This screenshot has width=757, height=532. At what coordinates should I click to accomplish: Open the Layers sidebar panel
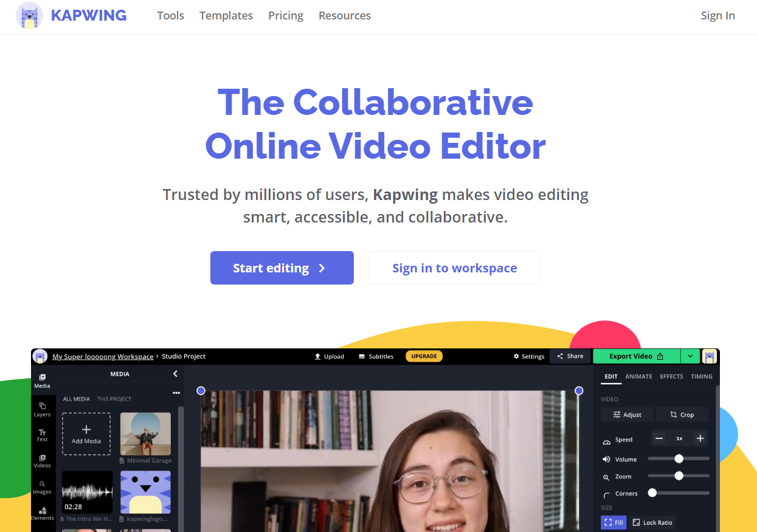pyautogui.click(x=43, y=409)
